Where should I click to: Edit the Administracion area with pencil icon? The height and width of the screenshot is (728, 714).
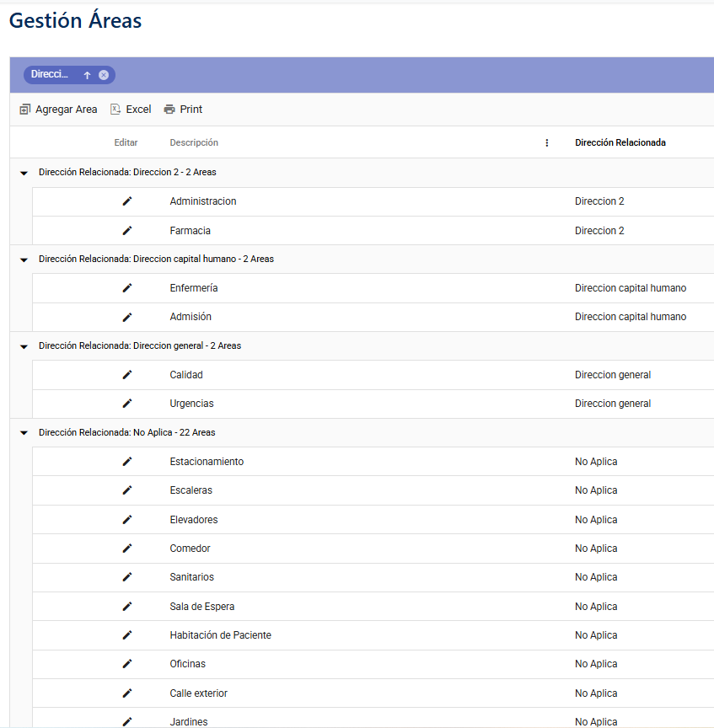pos(126,201)
